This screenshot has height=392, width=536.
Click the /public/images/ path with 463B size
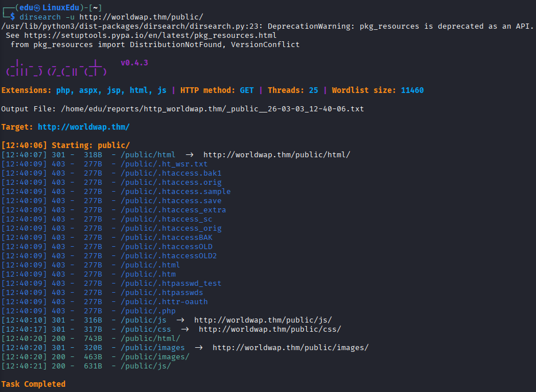point(155,357)
